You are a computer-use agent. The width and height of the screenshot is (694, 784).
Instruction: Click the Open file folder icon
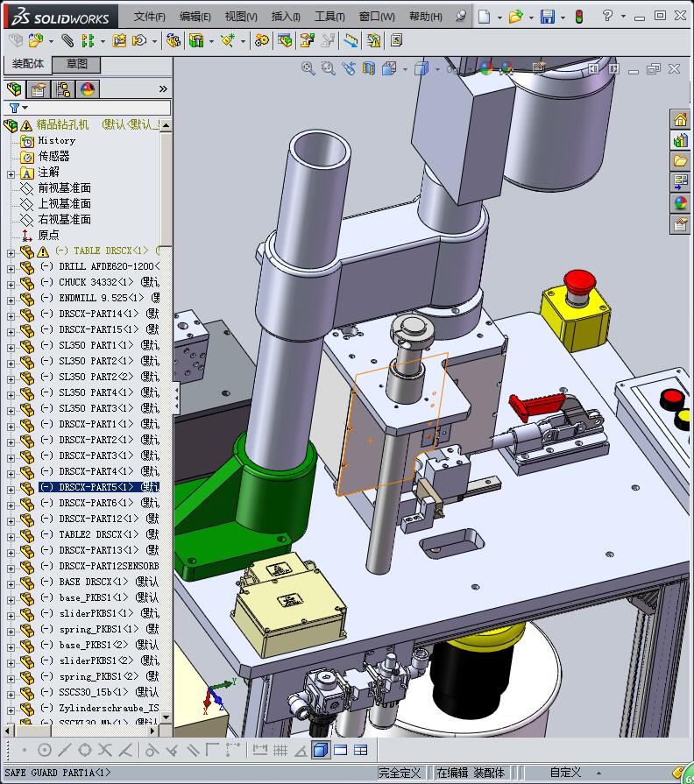pos(515,17)
